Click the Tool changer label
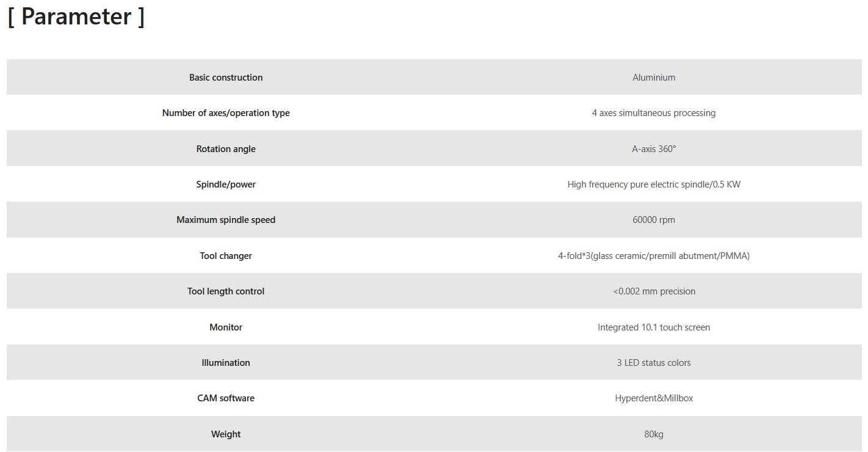This screenshot has height=452, width=868. pos(226,256)
